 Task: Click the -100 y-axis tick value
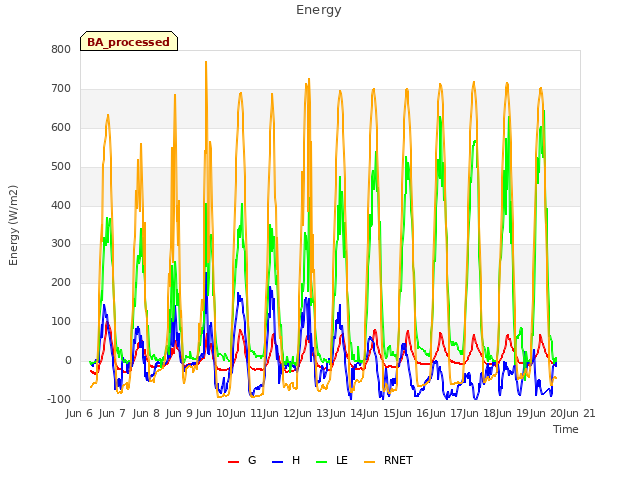59,399
